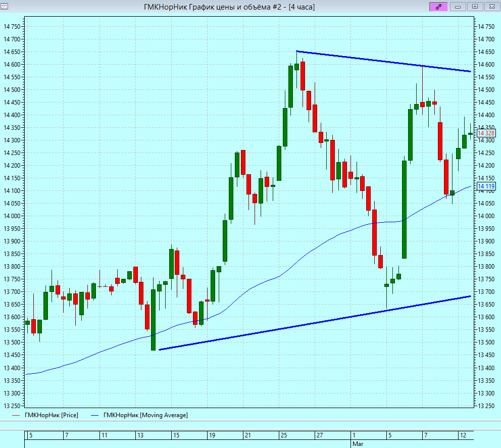The image size is (501, 448).
Task: Select the upper descending trend line
Action: pos(383,61)
